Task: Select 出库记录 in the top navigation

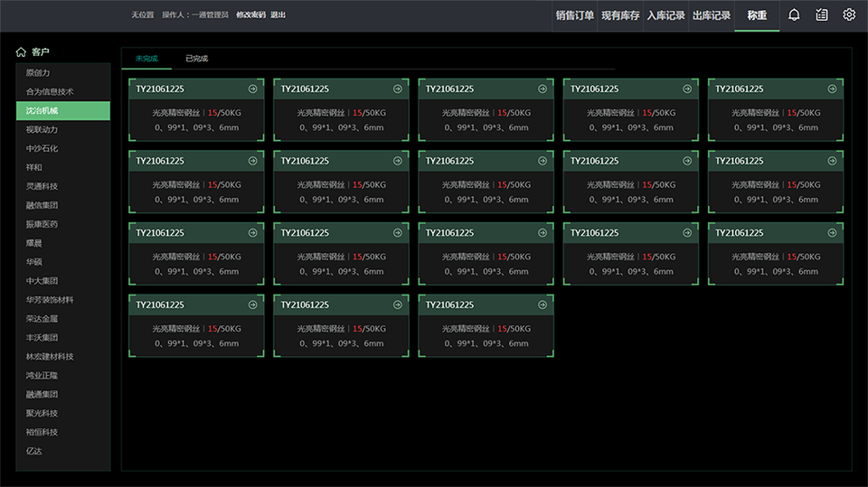Action: pyautogui.click(x=711, y=15)
